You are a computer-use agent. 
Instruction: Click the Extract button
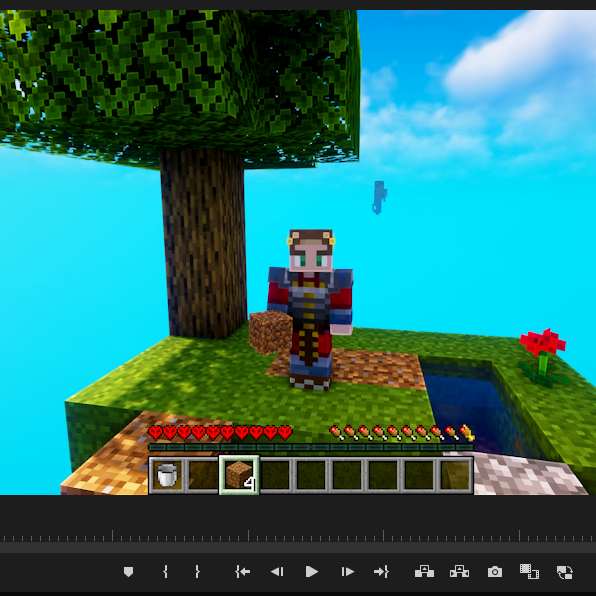click(x=459, y=572)
